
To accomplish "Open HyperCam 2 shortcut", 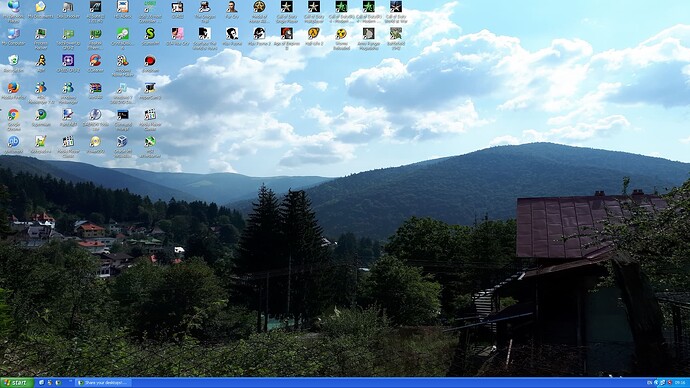I will click(x=150, y=88).
